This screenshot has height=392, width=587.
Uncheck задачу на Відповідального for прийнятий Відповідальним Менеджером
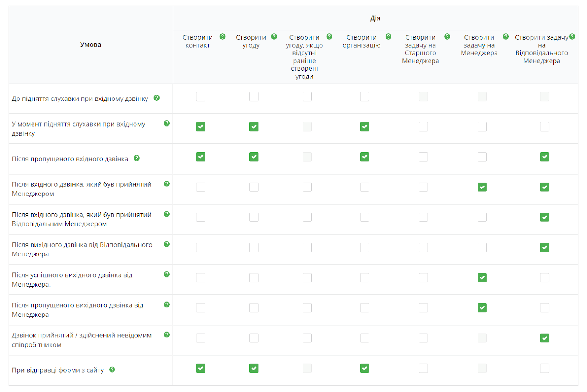click(x=545, y=217)
